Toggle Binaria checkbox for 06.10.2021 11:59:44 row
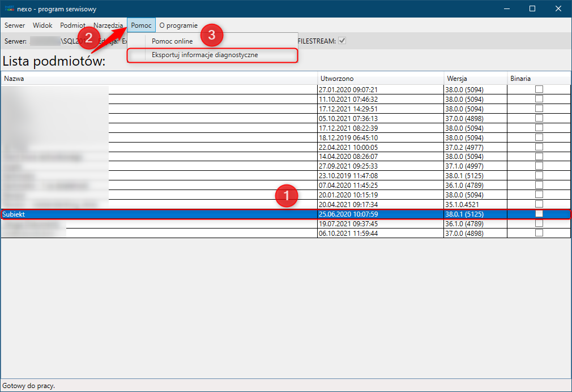Screen dimensions: 572x392 point(539,233)
